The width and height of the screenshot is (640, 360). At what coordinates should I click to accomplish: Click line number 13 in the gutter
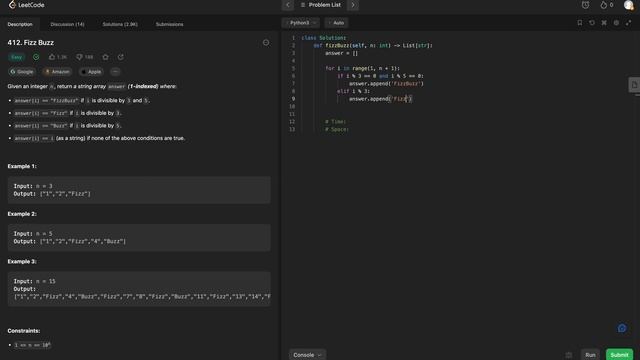[x=292, y=129]
